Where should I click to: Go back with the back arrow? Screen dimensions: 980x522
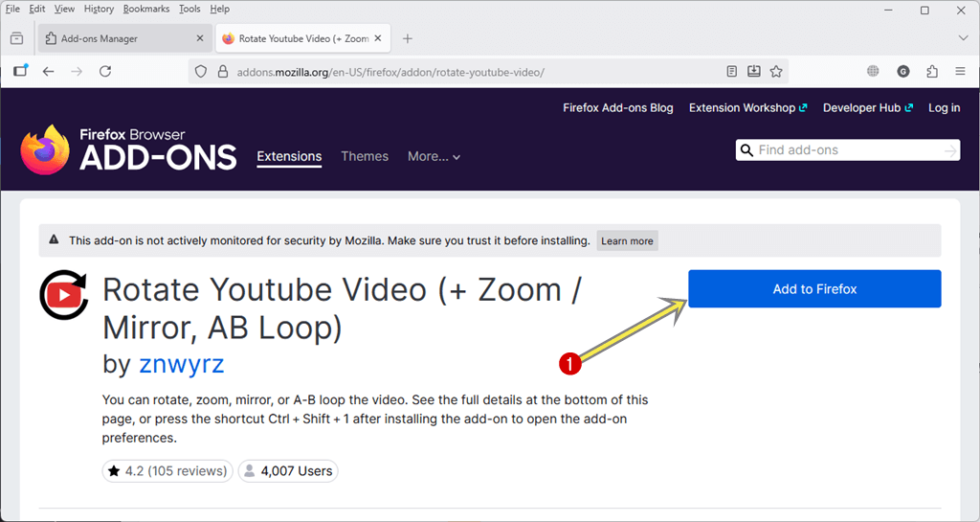click(48, 71)
